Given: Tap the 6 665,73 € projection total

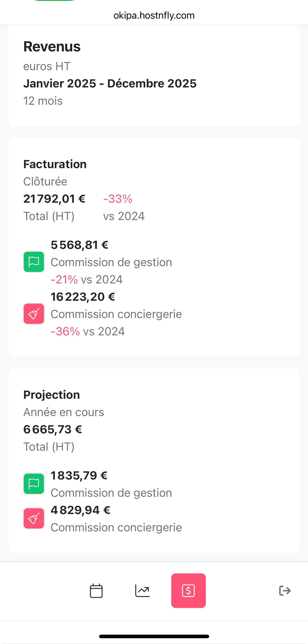Looking at the screenshot, I should pyautogui.click(x=53, y=429).
